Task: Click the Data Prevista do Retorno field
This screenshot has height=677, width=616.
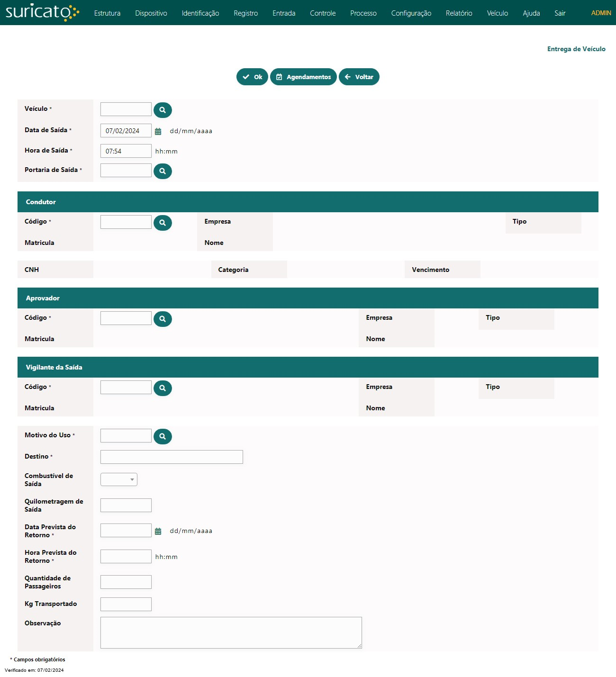Action: coord(126,530)
